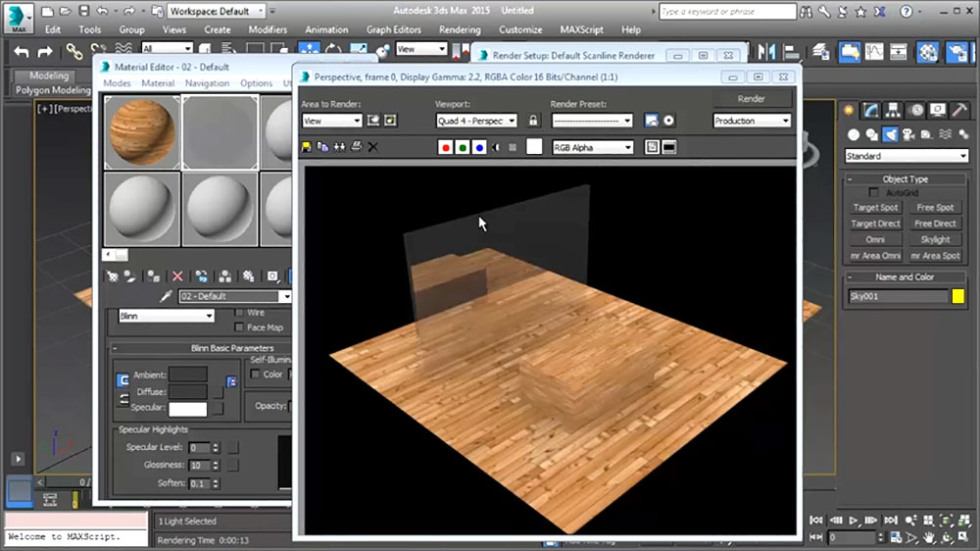Viewport: 980px width, 551px height.
Task: Collapse Object Type rollout
Action: [905, 178]
